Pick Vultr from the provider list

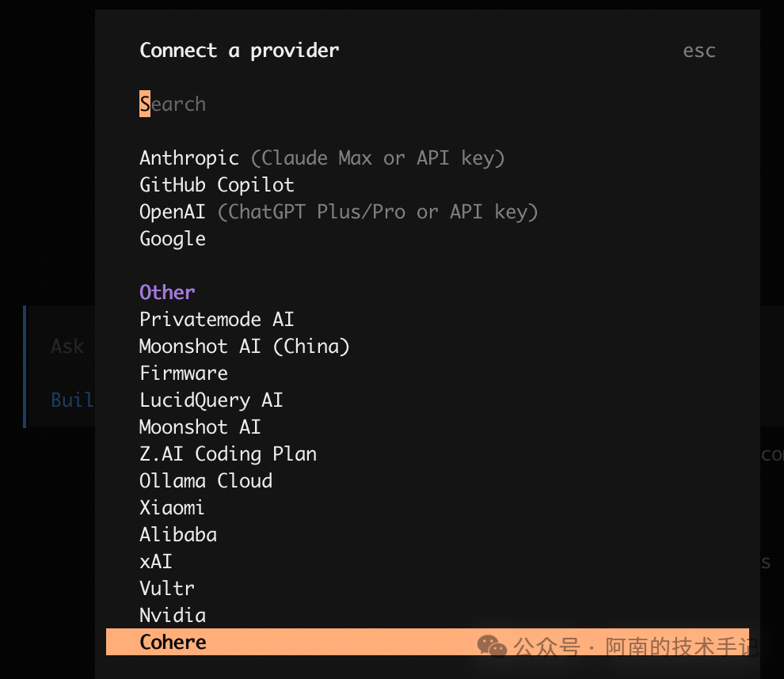(166, 588)
